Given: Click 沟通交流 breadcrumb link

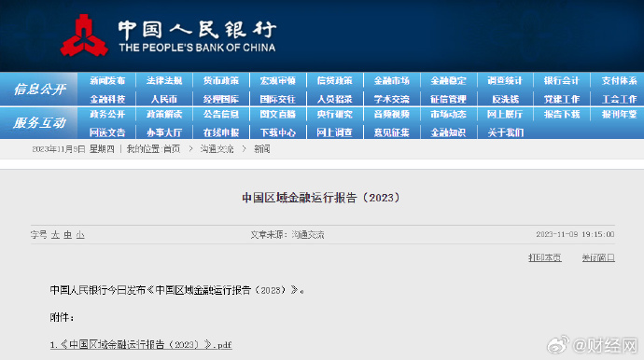Looking at the screenshot, I should (x=217, y=149).
